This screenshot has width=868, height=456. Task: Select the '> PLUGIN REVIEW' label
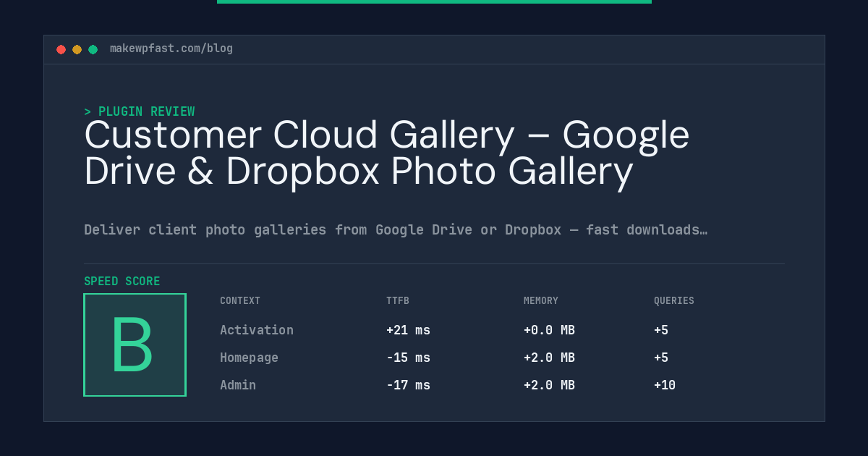point(140,111)
